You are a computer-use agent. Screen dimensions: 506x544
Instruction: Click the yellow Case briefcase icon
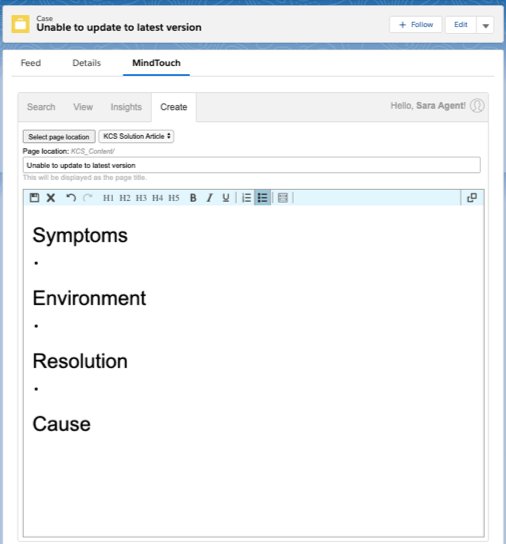(20, 24)
